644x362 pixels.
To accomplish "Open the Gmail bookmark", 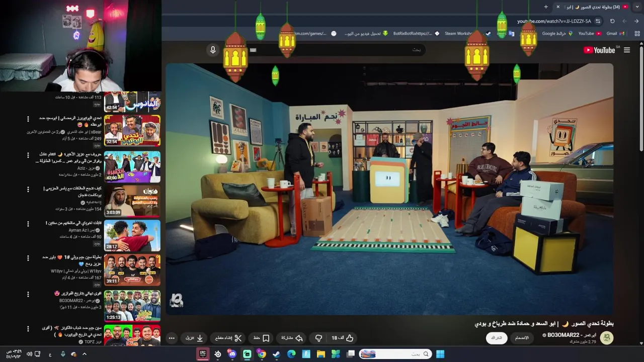I will (615, 33).
